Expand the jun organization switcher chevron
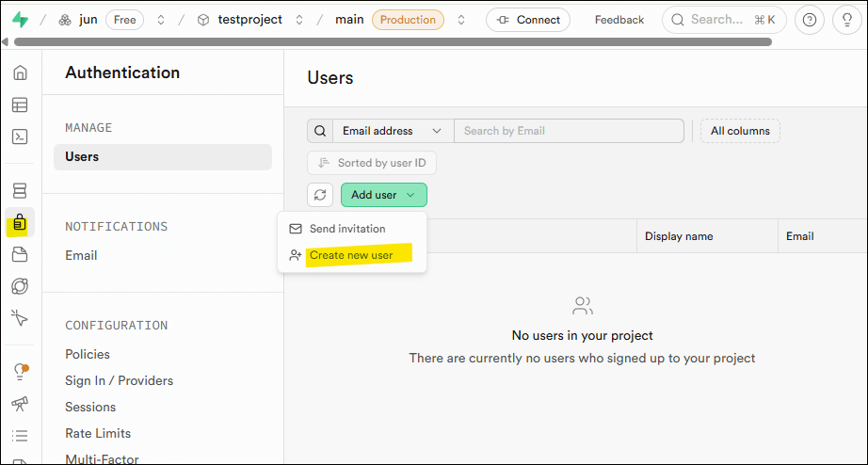The image size is (868, 465). point(161,20)
